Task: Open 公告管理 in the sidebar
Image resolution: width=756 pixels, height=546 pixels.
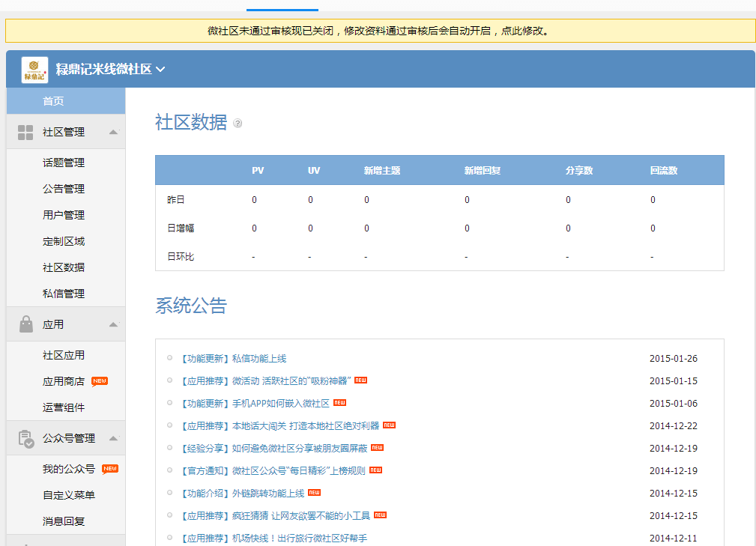Action: (x=64, y=189)
